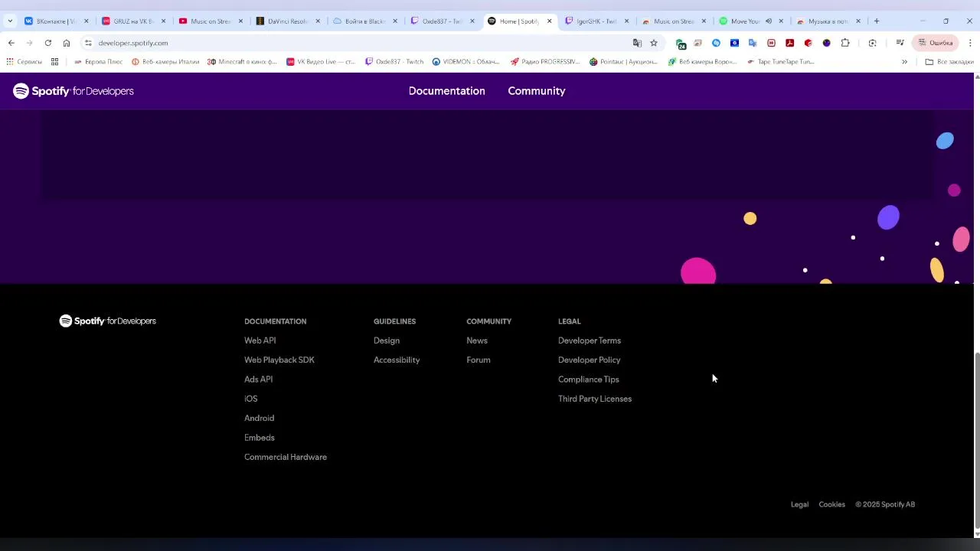The image size is (980, 551).
Task: Open the Embeds footer link
Action: (x=260, y=438)
